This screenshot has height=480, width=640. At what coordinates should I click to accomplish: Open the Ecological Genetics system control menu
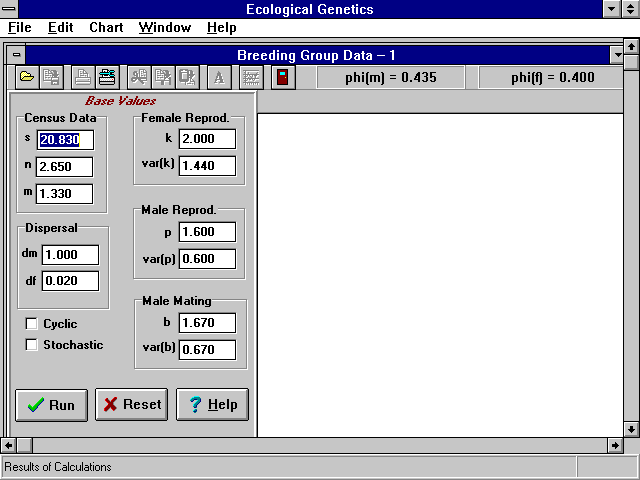(x=9, y=9)
